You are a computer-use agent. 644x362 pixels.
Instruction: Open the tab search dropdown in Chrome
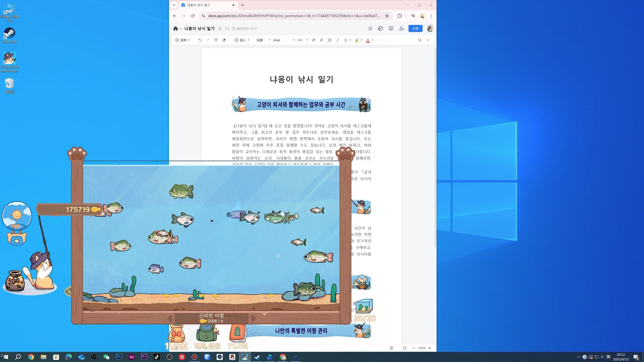[174, 5]
